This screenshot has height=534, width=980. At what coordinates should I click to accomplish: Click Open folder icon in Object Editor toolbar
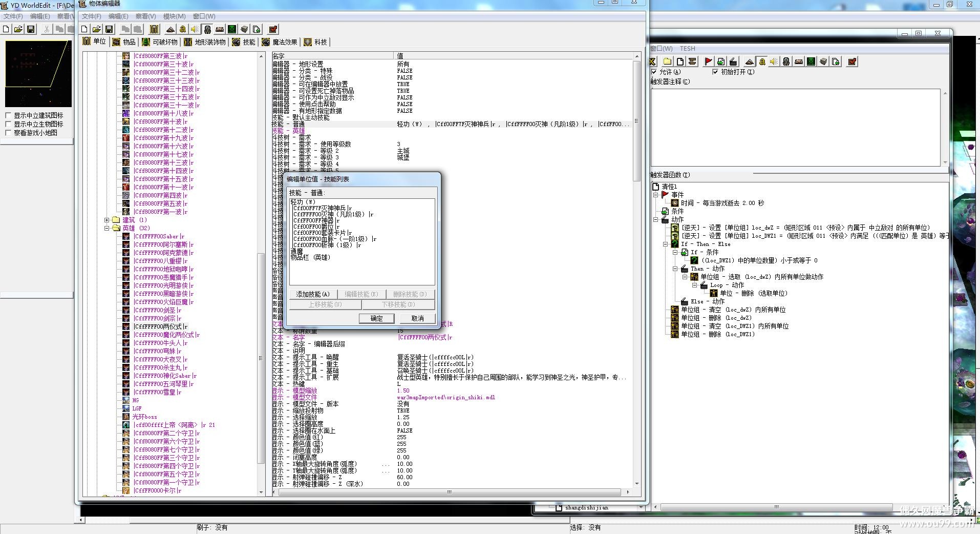97,29
